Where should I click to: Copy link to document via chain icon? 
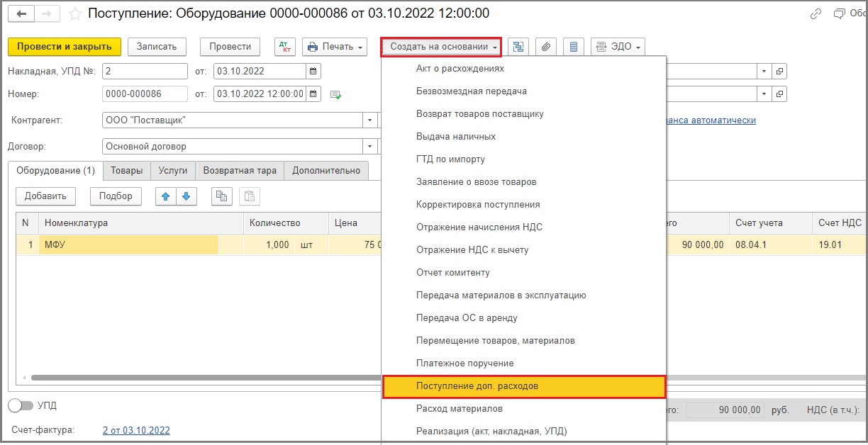point(816,13)
